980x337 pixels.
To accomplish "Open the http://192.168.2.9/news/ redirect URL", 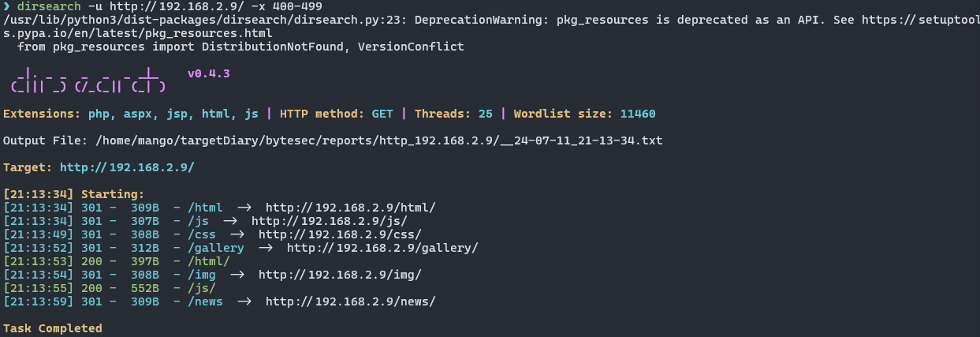I will click(x=350, y=301).
